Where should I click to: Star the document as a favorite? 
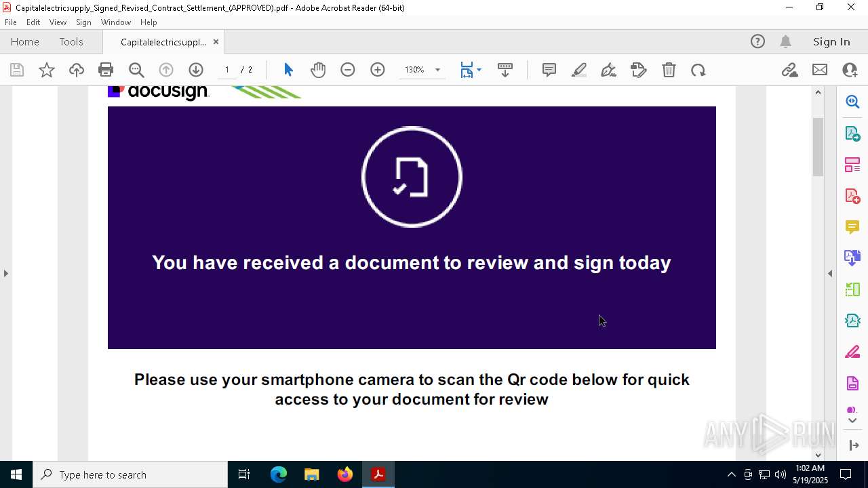[47, 70]
